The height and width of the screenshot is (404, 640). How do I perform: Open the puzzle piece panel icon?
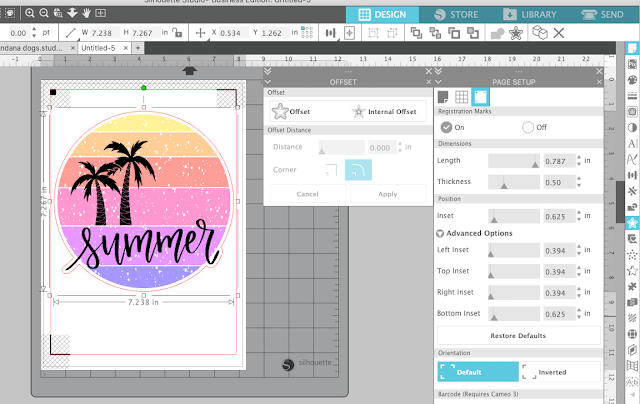[x=632, y=286]
